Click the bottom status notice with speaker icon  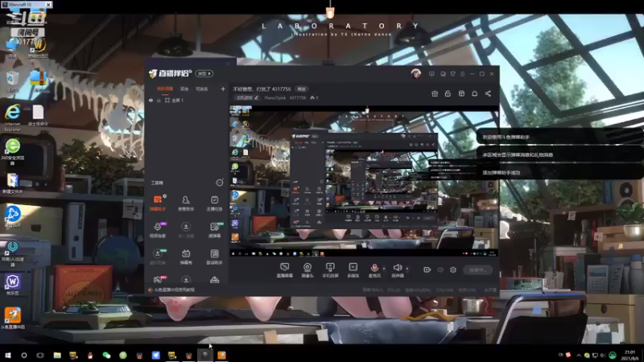171,290
